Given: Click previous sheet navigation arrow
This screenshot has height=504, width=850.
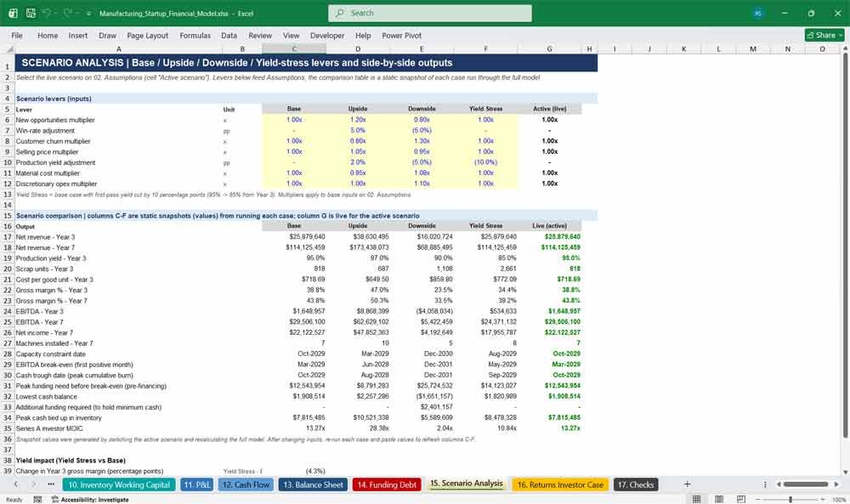Looking at the screenshot, I should tap(16, 484).
